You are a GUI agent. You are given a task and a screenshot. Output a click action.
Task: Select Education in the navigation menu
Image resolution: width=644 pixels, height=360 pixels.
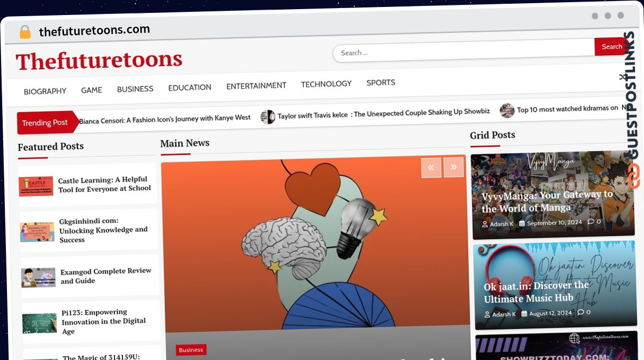point(189,87)
